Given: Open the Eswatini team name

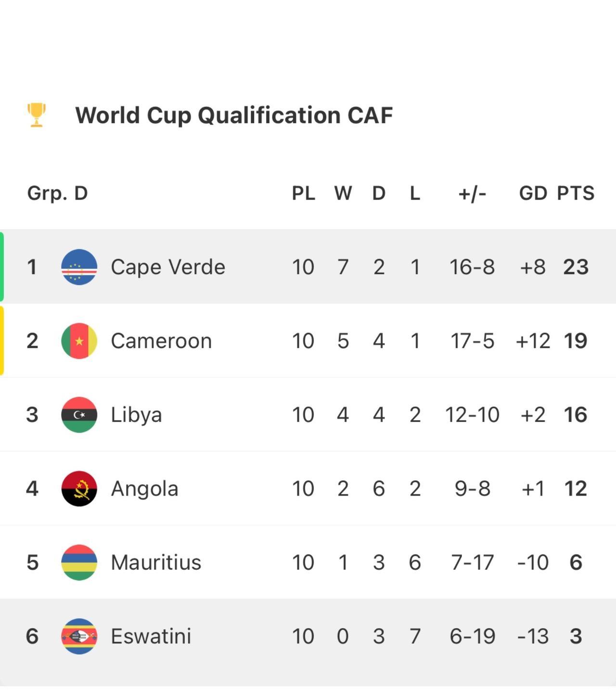Looking at the screenshot, I should [x=151, y=636].
